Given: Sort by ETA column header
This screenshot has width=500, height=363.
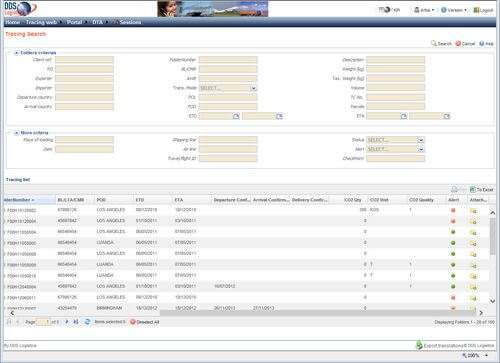Looking at the screenshot, I should 192,200.
